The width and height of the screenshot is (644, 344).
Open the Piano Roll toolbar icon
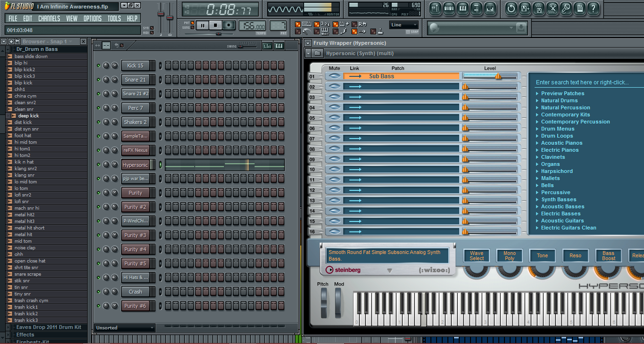tap(462, 8)
